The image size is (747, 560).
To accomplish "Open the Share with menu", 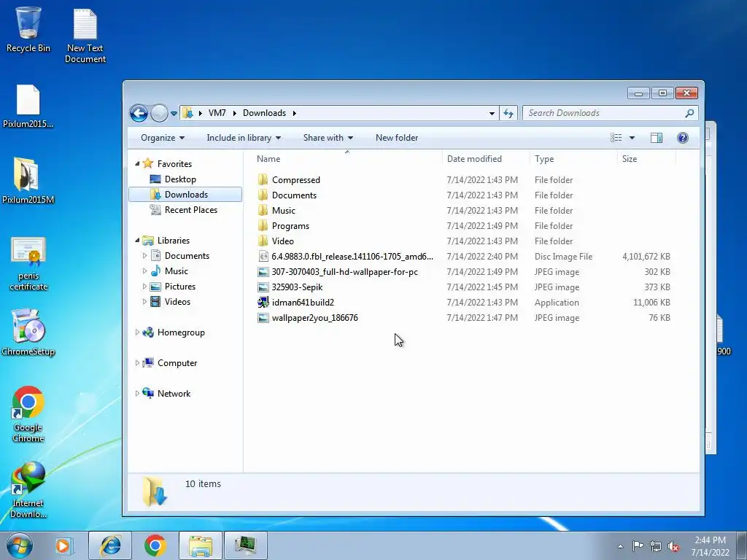I will 328,138.
